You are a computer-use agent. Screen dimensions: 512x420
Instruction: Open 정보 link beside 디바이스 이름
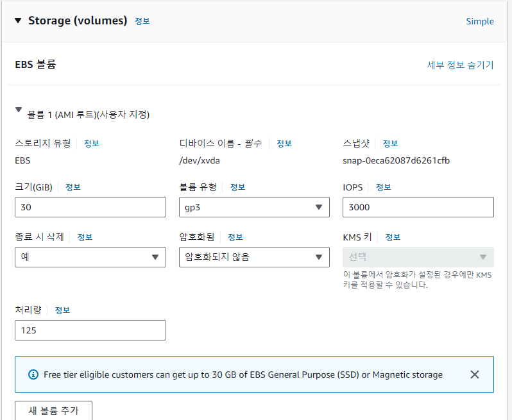(x=284, y=144)
